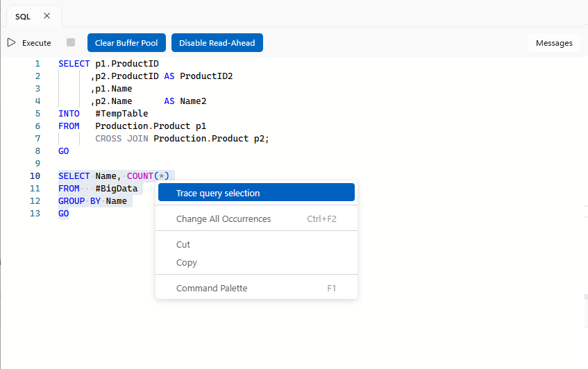The width and height of the screenshot is (588, 369).
Task: Click line number 1 in the gutter
Action: (37, 64)
